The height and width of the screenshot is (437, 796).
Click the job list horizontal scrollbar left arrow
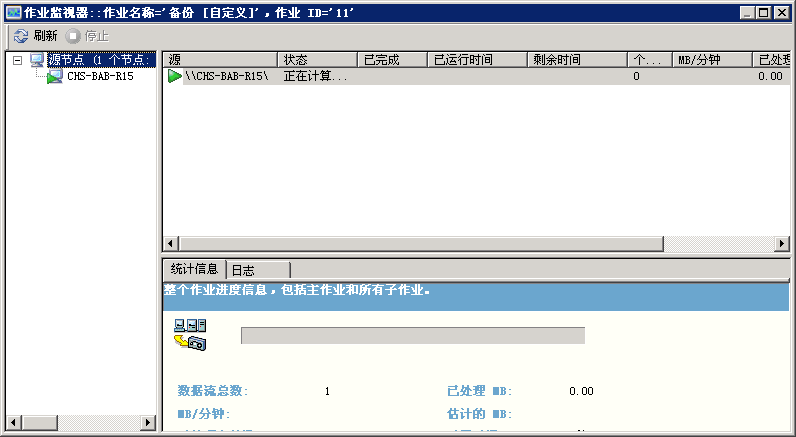click(171, 244)
